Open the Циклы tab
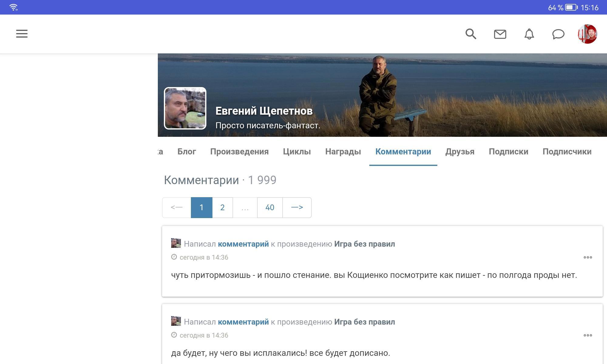 pyautogui.click(x=297, y=151)
